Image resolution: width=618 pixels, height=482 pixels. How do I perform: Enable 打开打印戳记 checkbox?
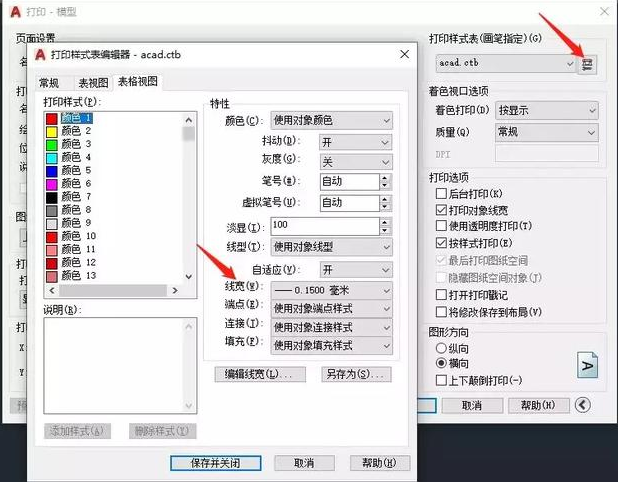(x=441, y=295)
